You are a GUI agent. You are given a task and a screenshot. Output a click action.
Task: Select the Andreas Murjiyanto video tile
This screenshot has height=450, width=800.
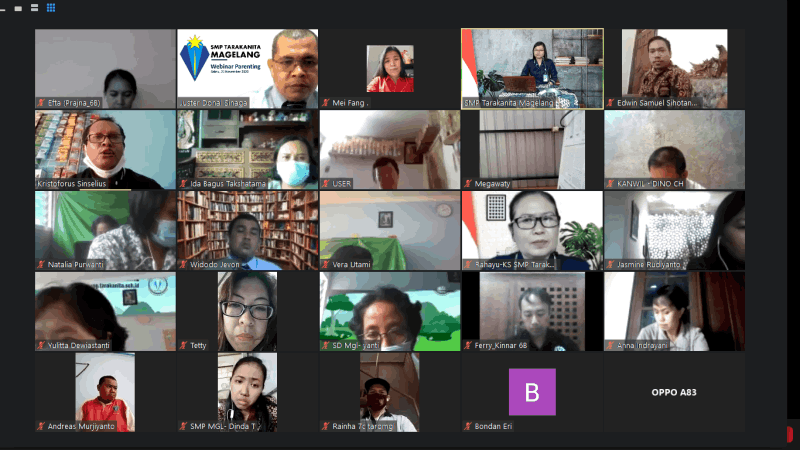tap(105, 392)
